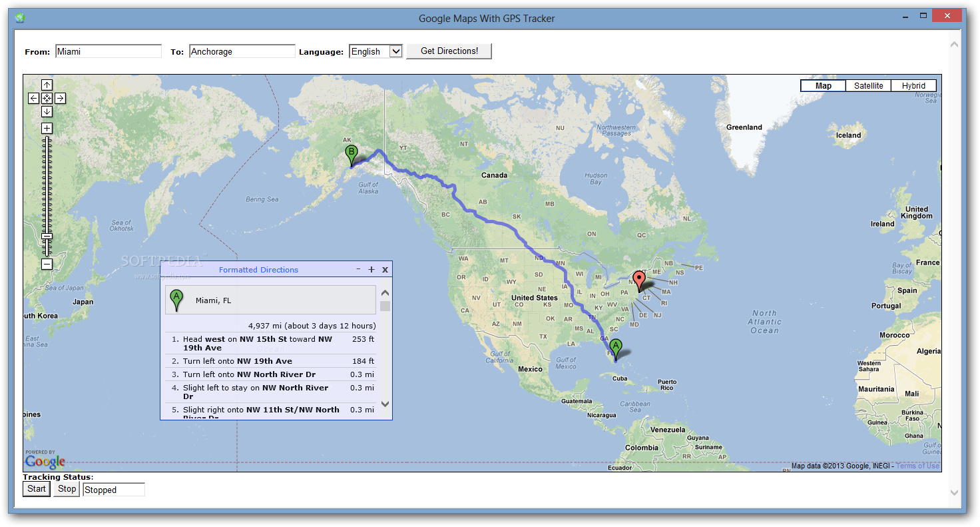
Task: Select the Miami, FL start location row
Action: (270, 300)
